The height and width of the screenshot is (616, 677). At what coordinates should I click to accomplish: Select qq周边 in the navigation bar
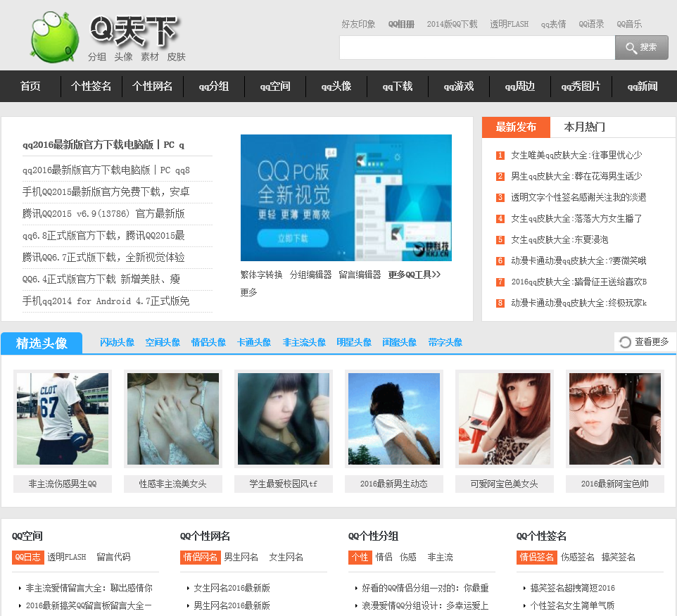click(520, 87)
